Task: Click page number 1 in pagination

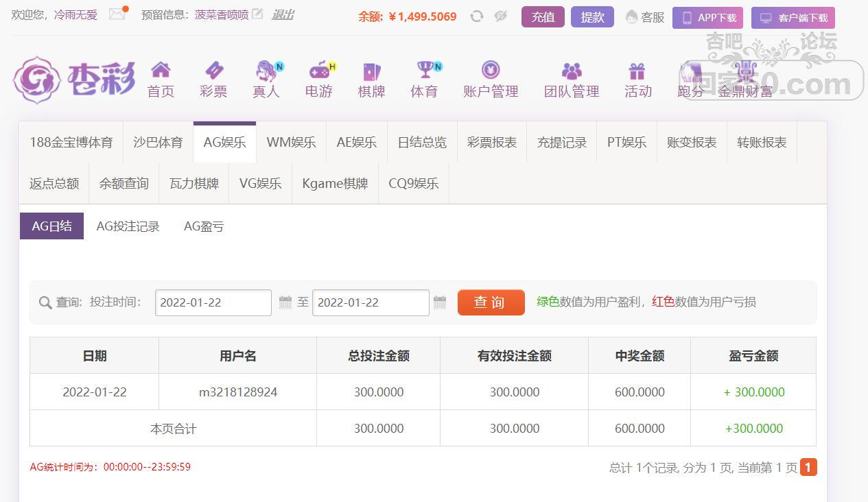Action: (808, 468)
